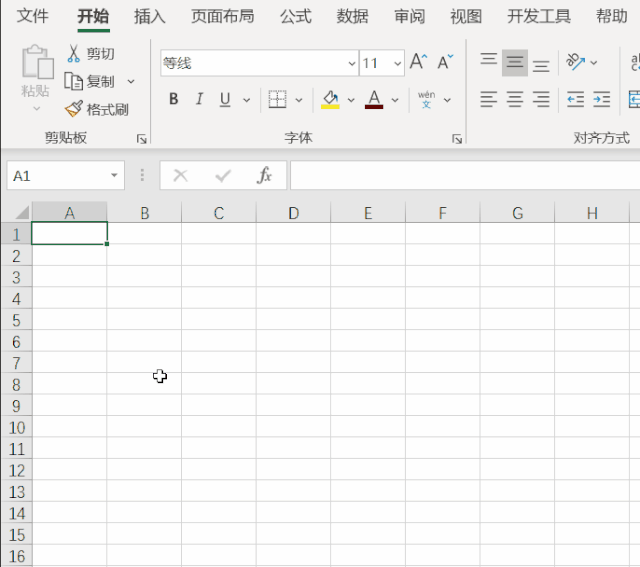Toggle bold formatting B
The image size is (640, 567).
[173, 99]
